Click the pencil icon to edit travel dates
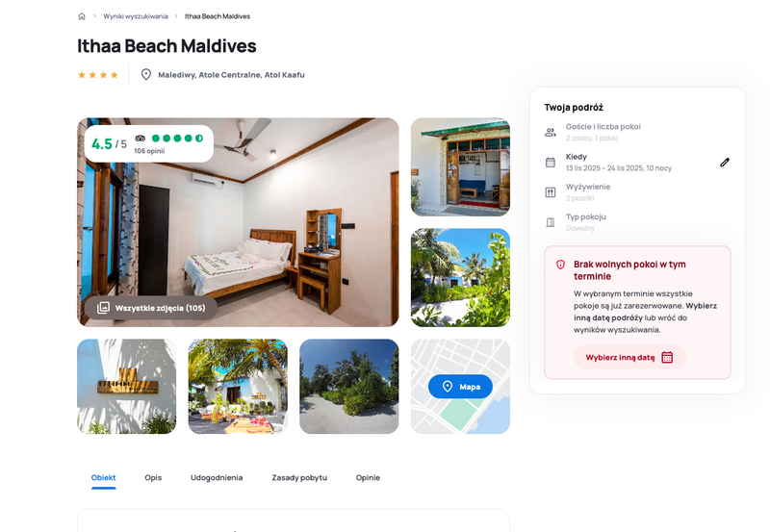The image size is (770, 532). [x=725, y=163]
